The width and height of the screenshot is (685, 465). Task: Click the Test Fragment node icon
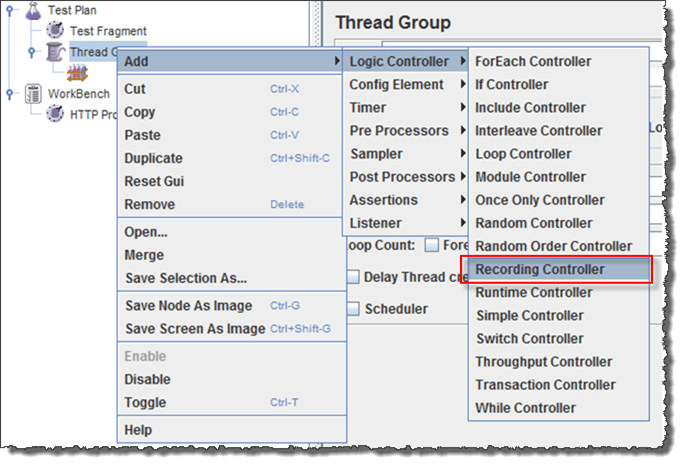[x=54, y=31]
